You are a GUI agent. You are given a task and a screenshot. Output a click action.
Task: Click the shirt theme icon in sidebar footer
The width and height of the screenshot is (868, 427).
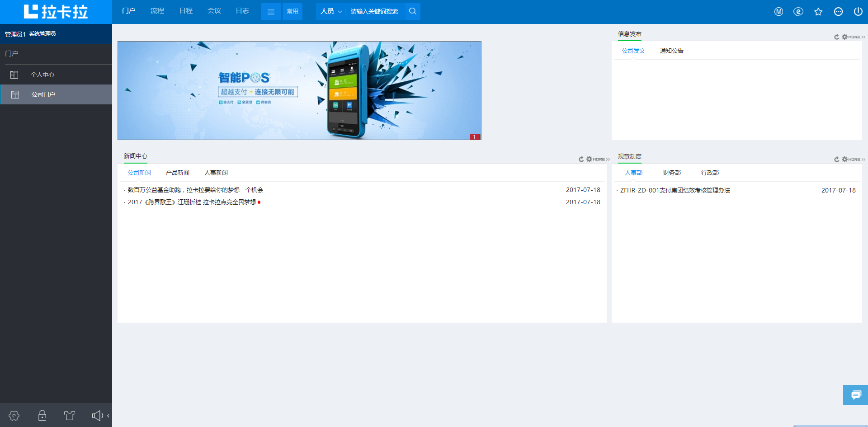[70, 416]
